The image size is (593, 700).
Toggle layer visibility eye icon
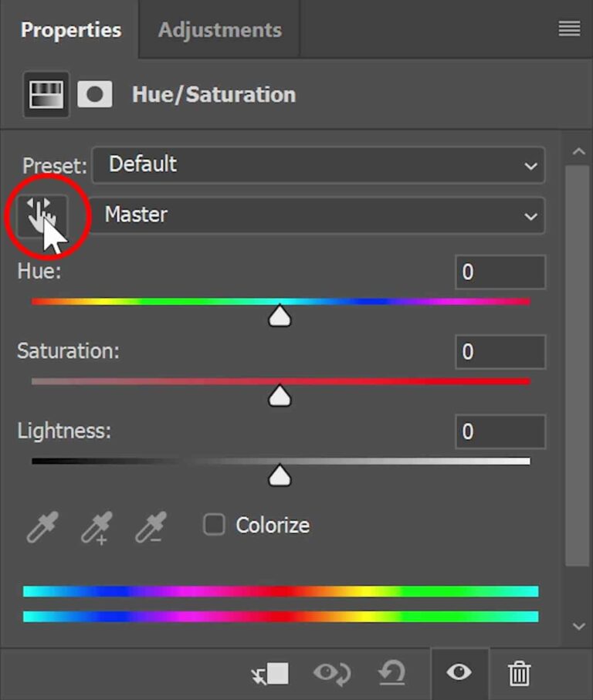[x=459, y=673]
